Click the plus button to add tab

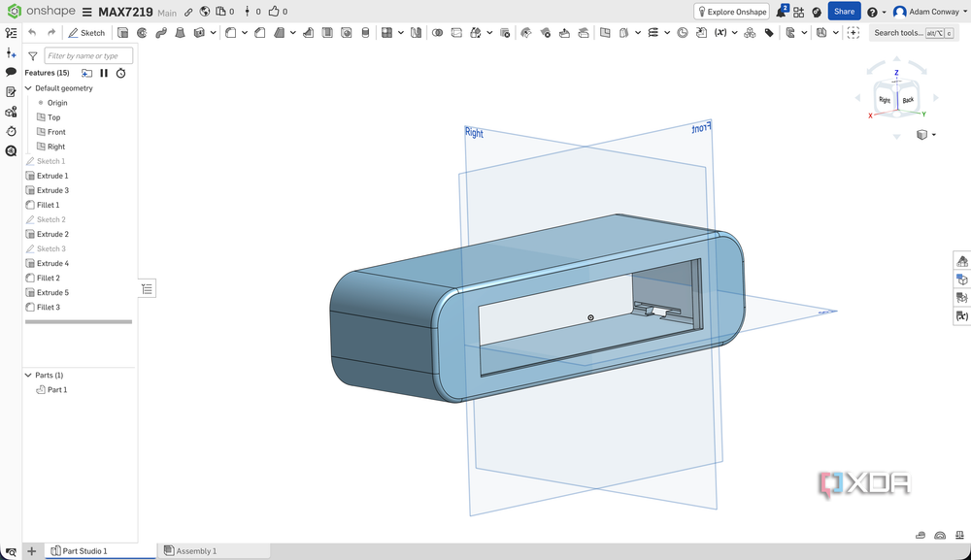pos(32,550)
